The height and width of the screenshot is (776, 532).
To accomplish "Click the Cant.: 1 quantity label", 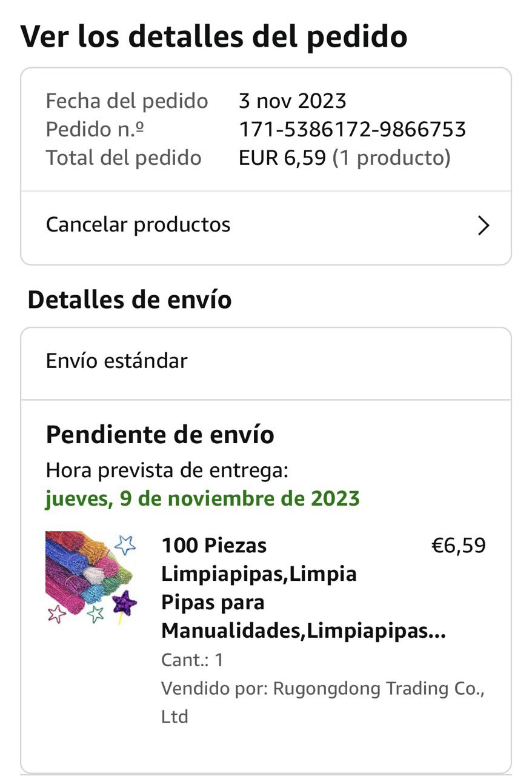I will pyautogui.click(x=192, y=660).
